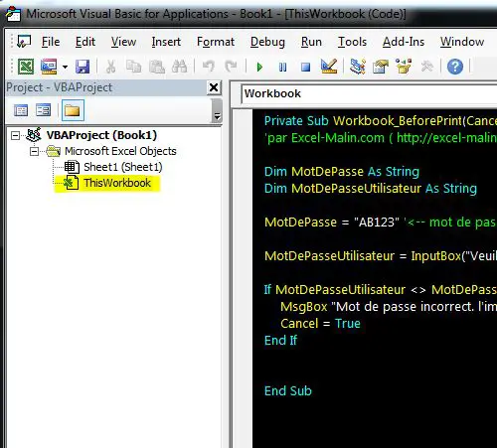Open the Add-Ins menu
The height and width of the screenshot is (448, 497).
coord(404,42)
